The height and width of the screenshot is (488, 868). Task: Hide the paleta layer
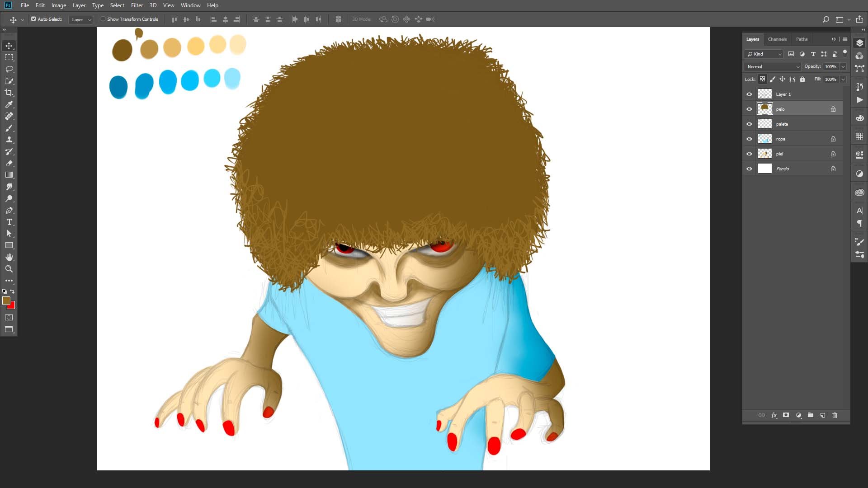749,124
